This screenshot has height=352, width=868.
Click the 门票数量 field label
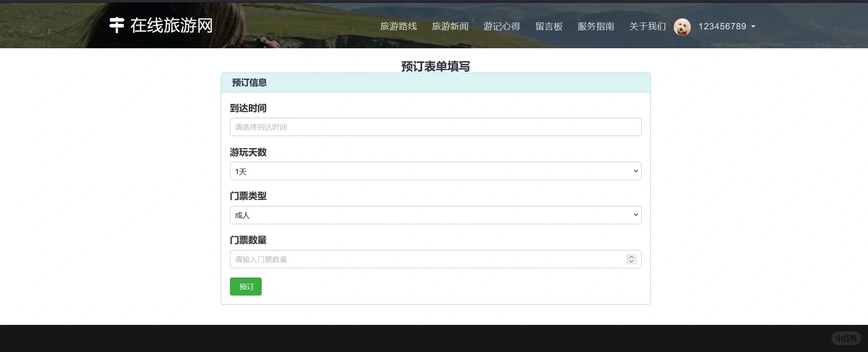point(248,240)
